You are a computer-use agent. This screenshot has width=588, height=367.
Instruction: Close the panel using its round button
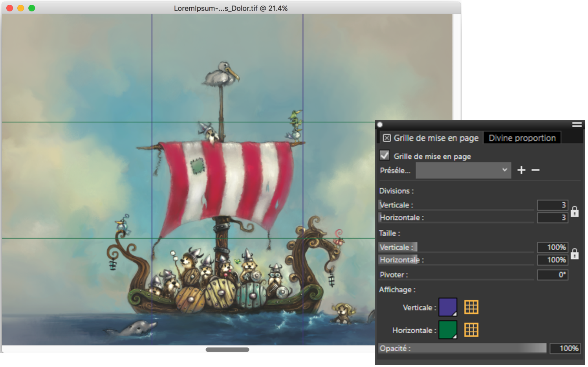pos(380,125)
